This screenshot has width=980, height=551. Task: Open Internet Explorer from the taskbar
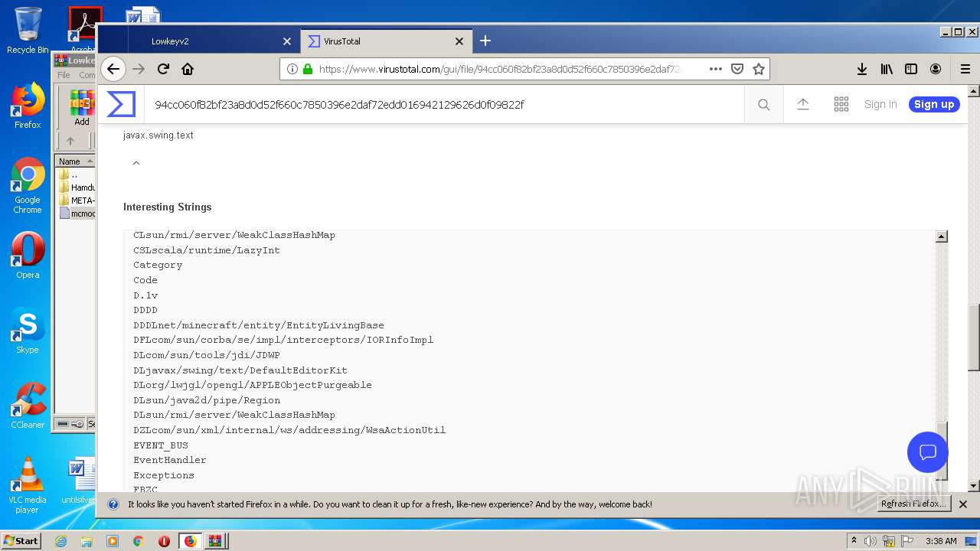(x=60, y=541)
